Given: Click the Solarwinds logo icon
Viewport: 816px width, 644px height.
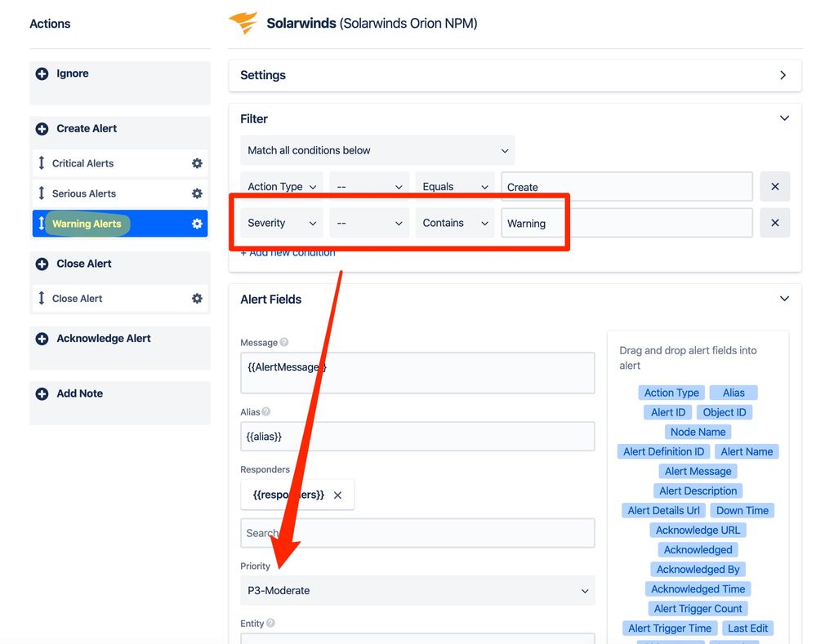Looking at the screenshot, I should pyautogui.click(x=243, y=22).
